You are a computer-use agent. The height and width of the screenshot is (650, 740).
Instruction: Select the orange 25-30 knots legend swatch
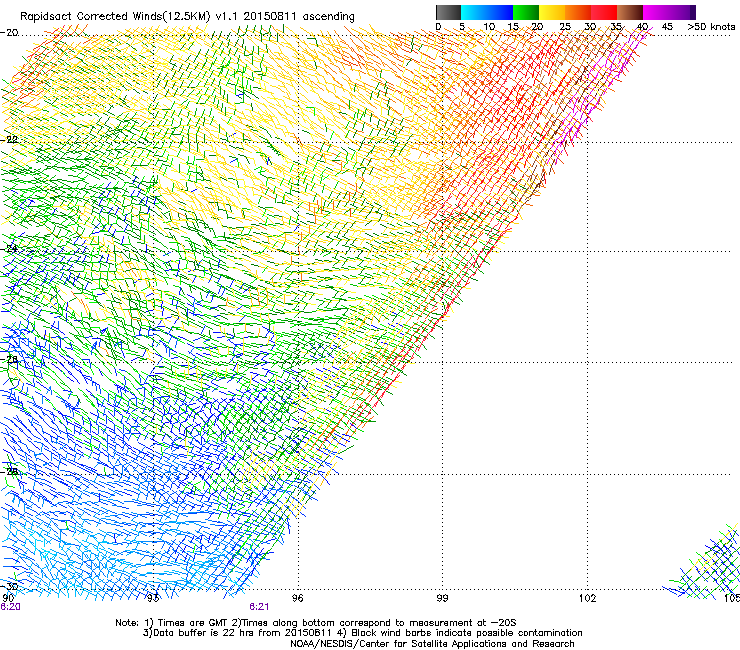click(578, 12)
